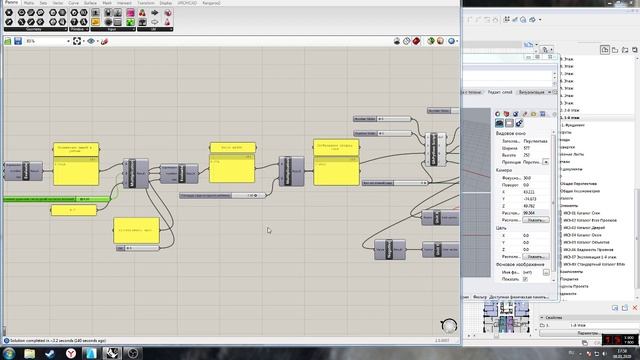This screenshot has height=360, width=640.
Task: Open the preview eye dropdown arrow
Action: point(98,41)
